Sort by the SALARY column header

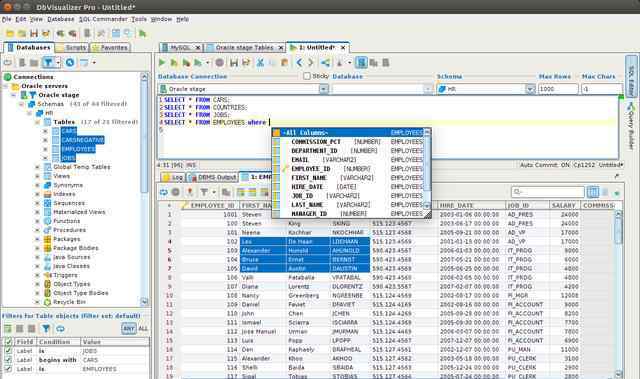click(x=564, y=205)
